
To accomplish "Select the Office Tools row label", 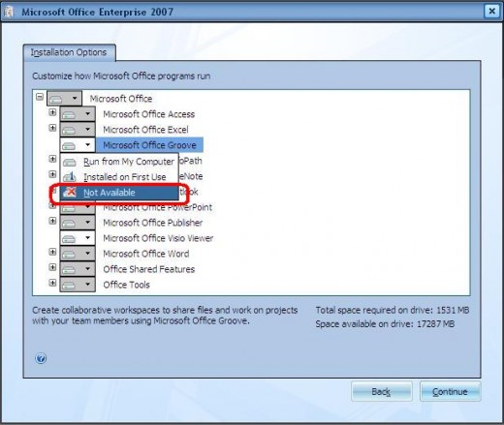I will (127, 285).
